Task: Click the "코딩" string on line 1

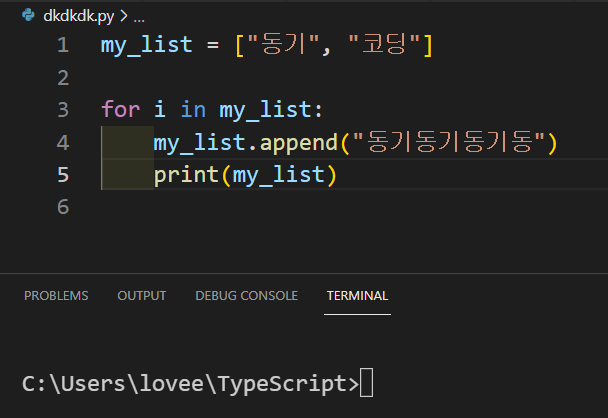Action: pos(384,44)
